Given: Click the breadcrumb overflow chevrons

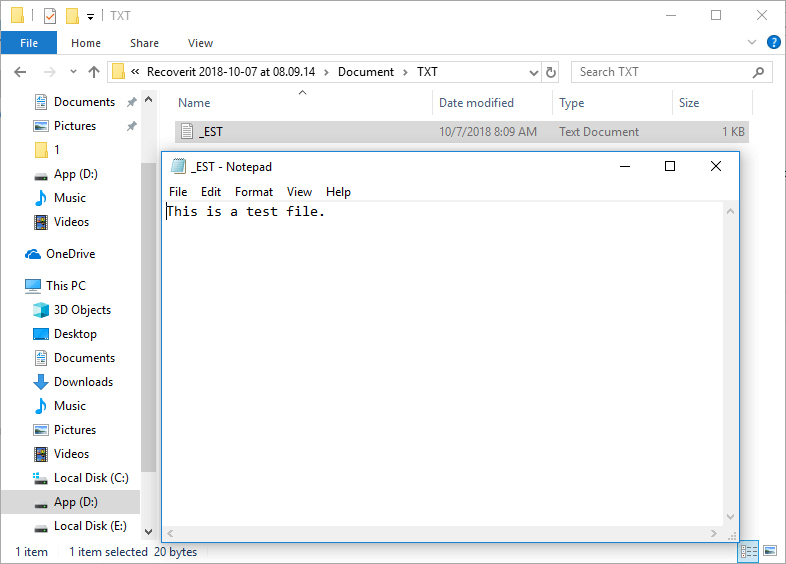Looking at the screenshot, I should click(135, 72).
